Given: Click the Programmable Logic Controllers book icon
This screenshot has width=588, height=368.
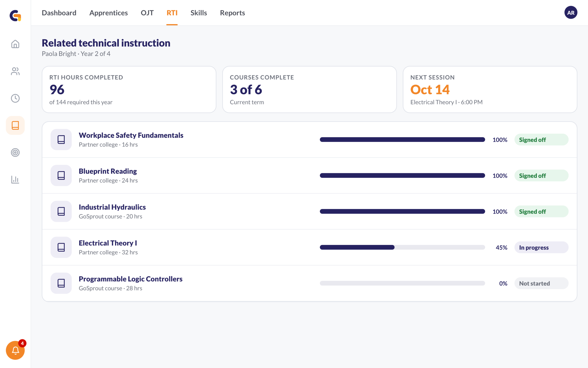Looking at the screenshot, I should point(61,283).
